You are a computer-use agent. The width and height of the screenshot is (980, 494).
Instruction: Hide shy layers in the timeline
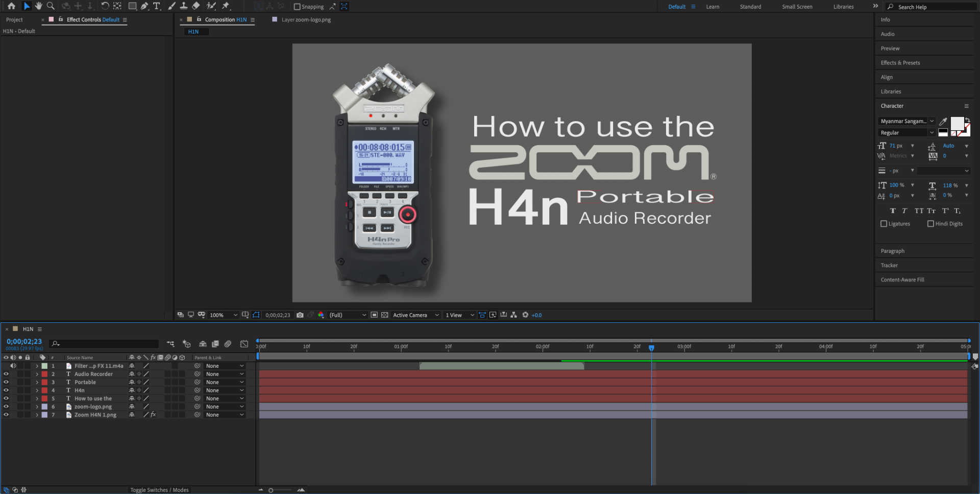point(203,344)
